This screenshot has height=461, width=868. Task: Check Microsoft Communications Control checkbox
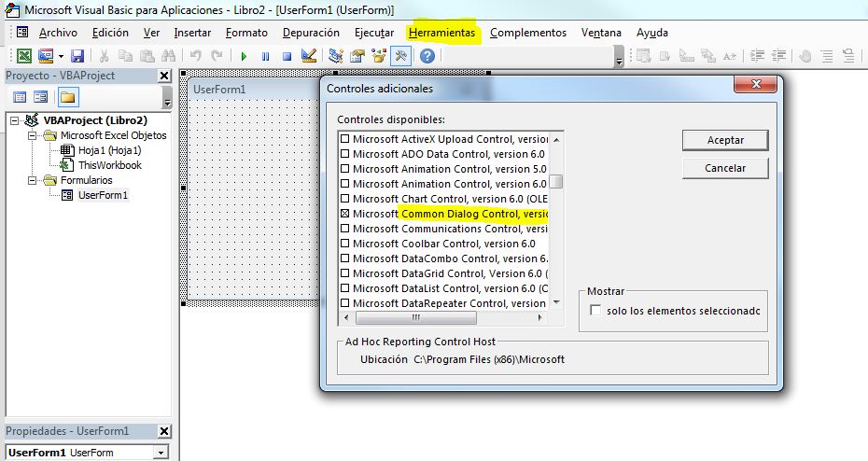(345, 229)
